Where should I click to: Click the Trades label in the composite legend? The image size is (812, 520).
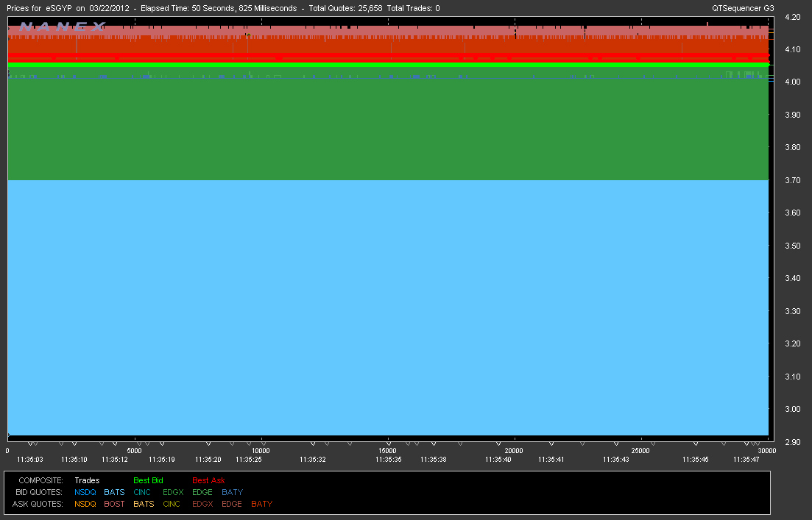click(x=87, y=480)
